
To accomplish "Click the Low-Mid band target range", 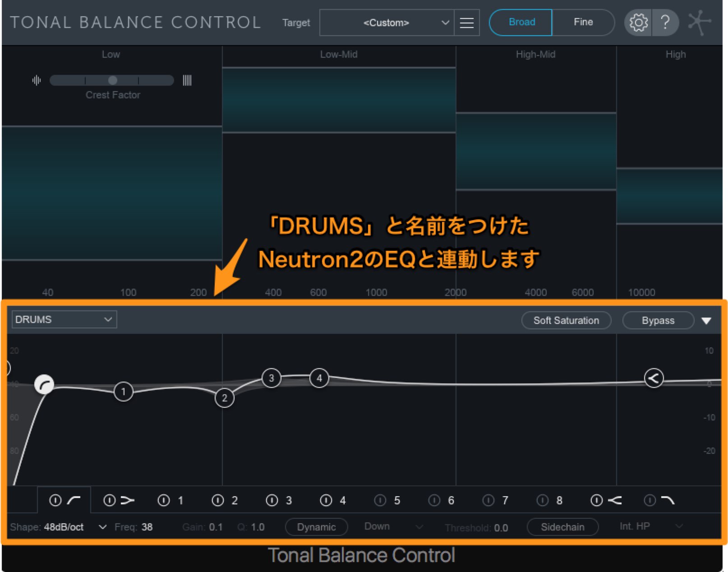I will pyautogui.click(x=339, y=100).
